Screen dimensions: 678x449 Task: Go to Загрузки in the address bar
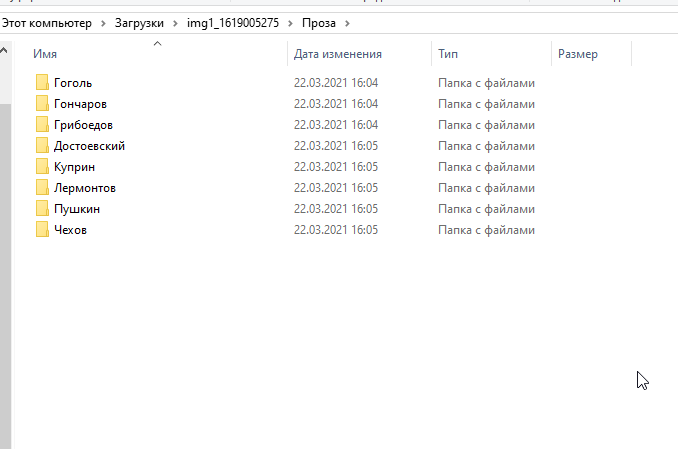tap(139, 23)
